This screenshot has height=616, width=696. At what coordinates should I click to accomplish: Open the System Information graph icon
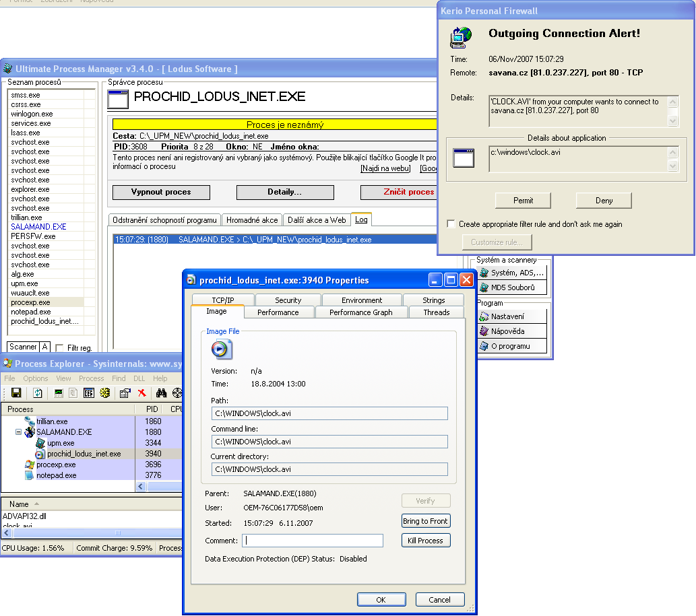coord(59,393)
